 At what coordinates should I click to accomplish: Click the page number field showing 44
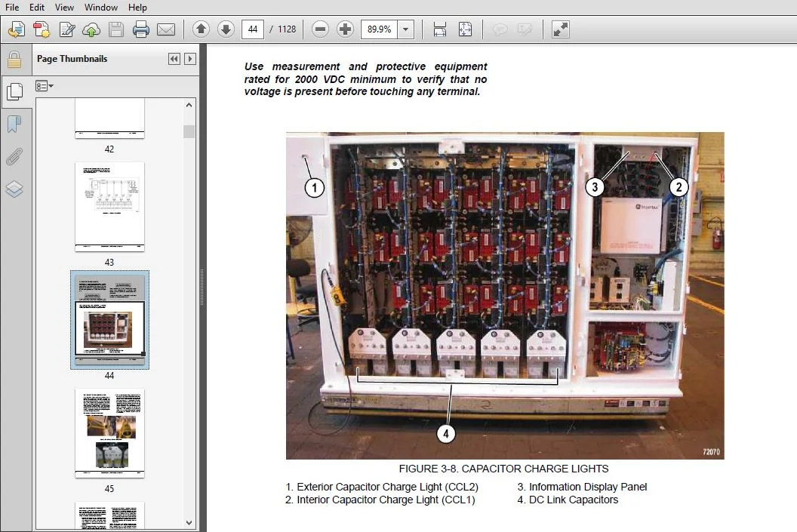tap(253, 29)
